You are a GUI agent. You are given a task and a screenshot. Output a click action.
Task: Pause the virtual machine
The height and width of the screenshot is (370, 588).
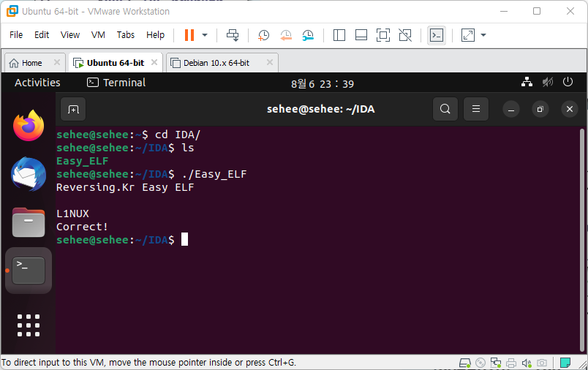coord(189,35)
